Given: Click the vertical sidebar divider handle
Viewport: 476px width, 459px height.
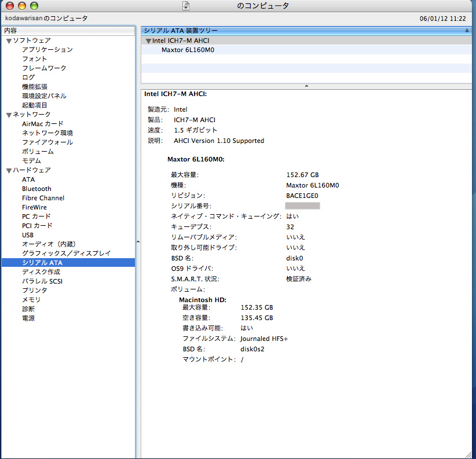Looking at the screenshot, I should point(138,241).
